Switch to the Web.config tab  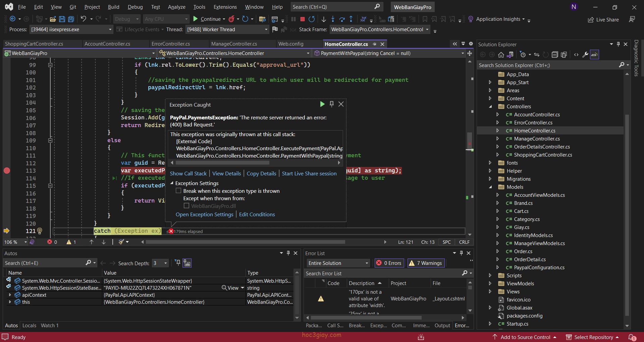tap(291, 44)
